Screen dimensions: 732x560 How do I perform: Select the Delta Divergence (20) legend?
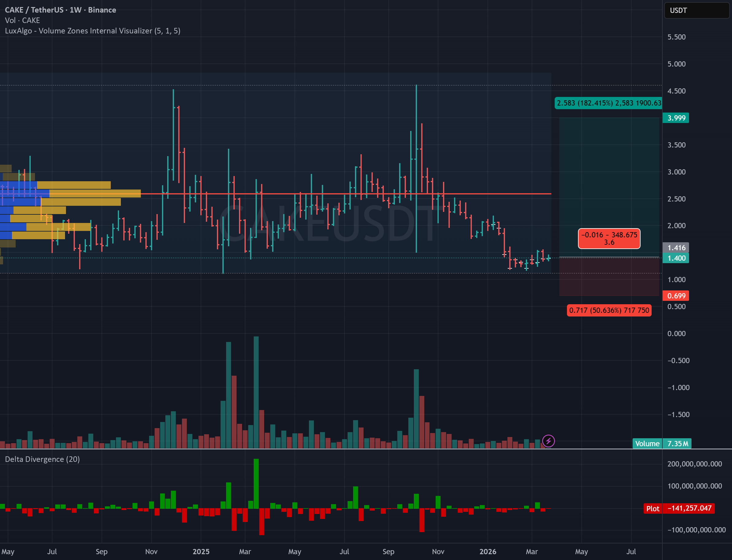[x=42, y=459]
